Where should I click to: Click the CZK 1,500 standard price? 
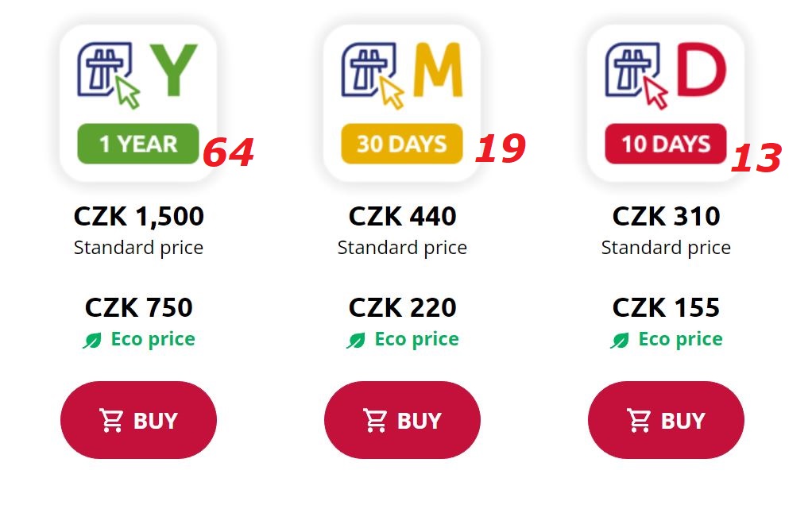(x=138, y=216)
